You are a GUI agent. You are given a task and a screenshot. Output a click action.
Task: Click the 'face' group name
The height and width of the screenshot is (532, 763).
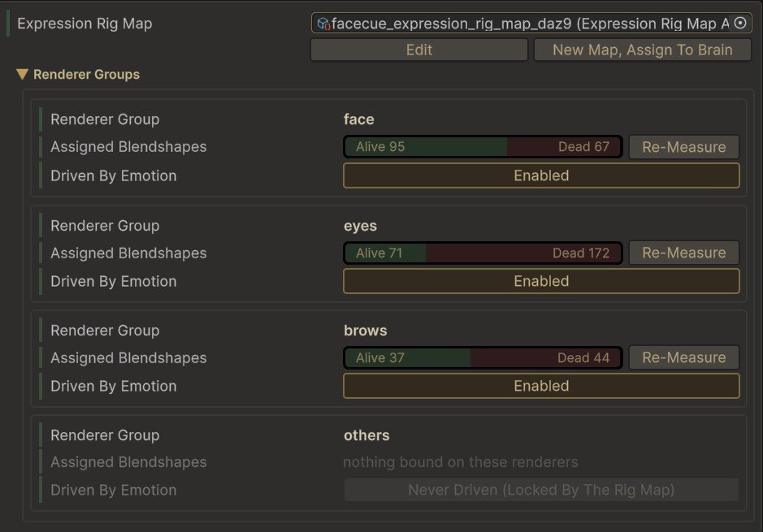[x=358, y=119]
